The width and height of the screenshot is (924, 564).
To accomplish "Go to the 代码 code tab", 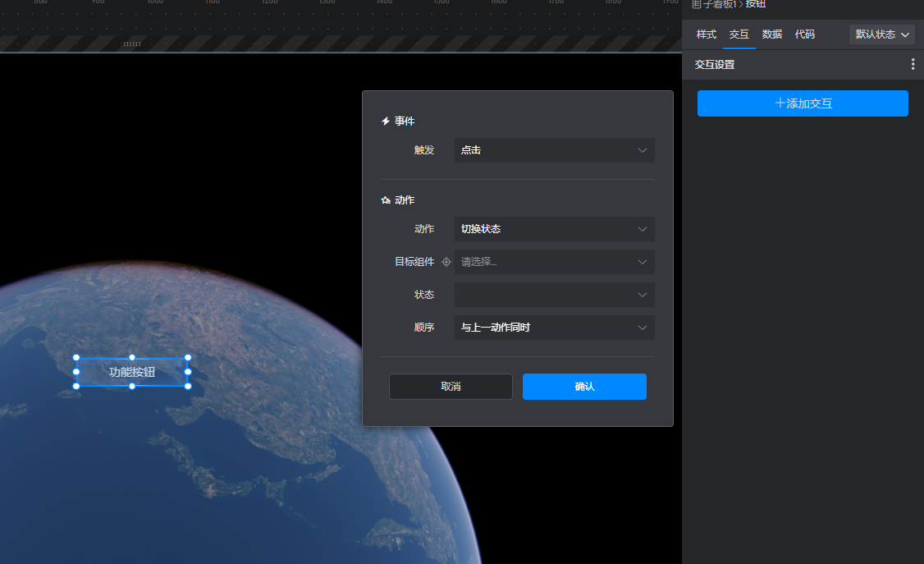I will tap(805, 34).
